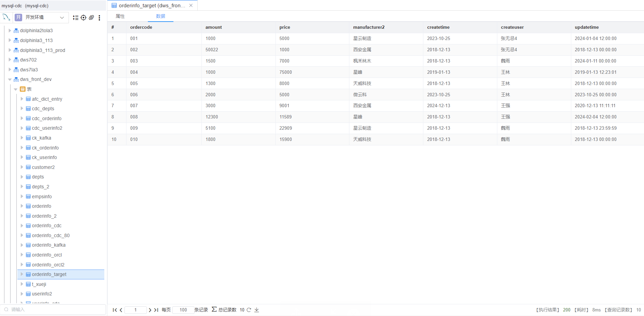Collapse the 表 tables folder

coord(15,89)
